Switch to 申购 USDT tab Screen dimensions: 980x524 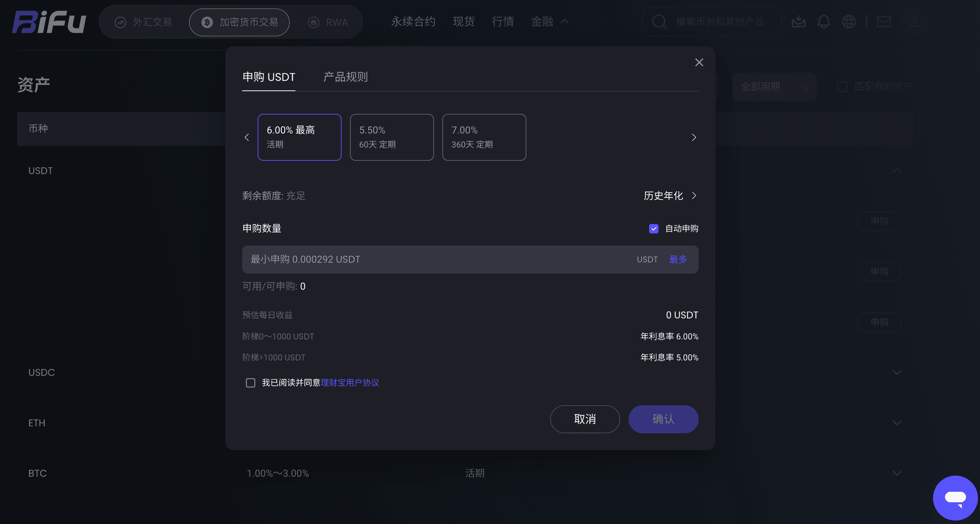tap(268, 77)
